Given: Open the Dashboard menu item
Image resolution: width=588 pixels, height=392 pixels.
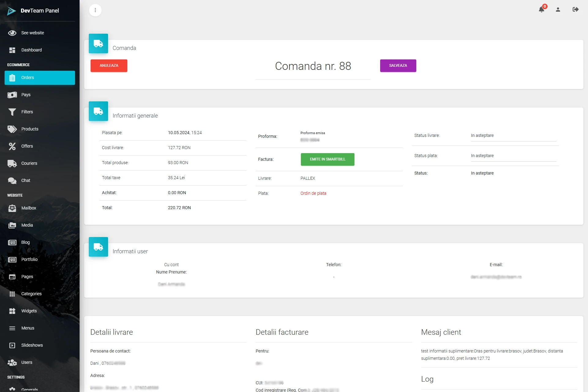Looking at the screenshot, I should pos(32,50).
